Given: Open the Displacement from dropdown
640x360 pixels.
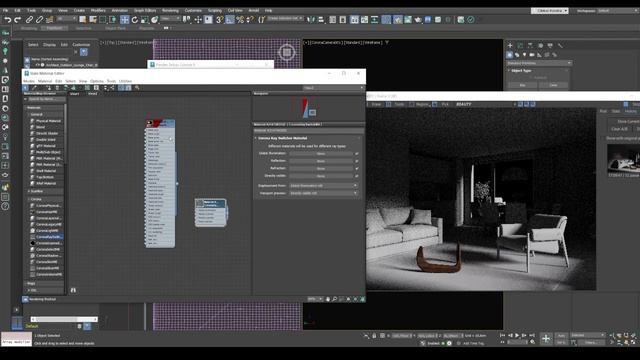Looking at the screenshot, I should pyautogui.click(x=323, y=185).
